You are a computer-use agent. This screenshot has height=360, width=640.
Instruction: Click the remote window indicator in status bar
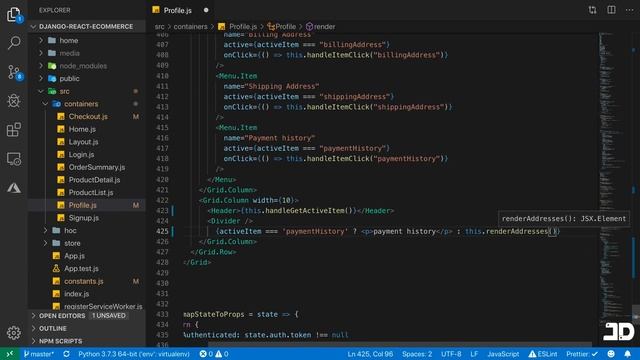9,354
